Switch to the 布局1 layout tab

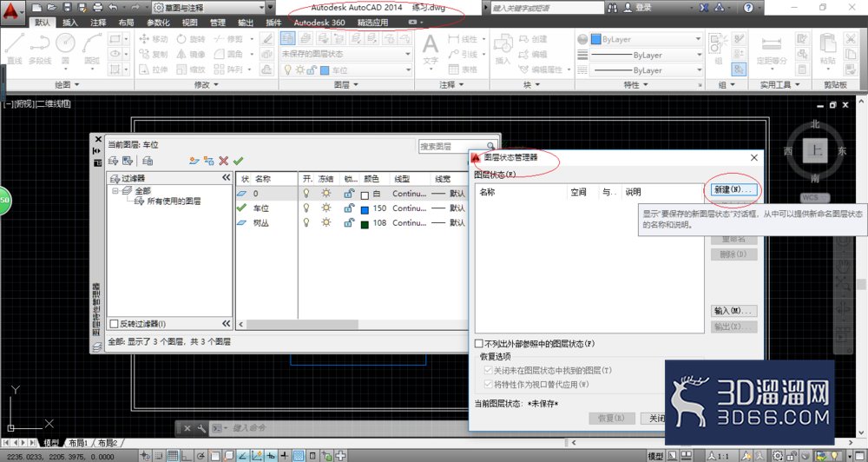(x=78, y=443)
